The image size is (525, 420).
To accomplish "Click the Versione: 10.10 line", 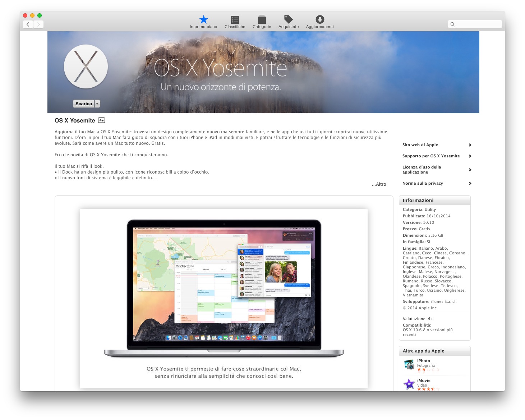I will click(x=418, y=222).
